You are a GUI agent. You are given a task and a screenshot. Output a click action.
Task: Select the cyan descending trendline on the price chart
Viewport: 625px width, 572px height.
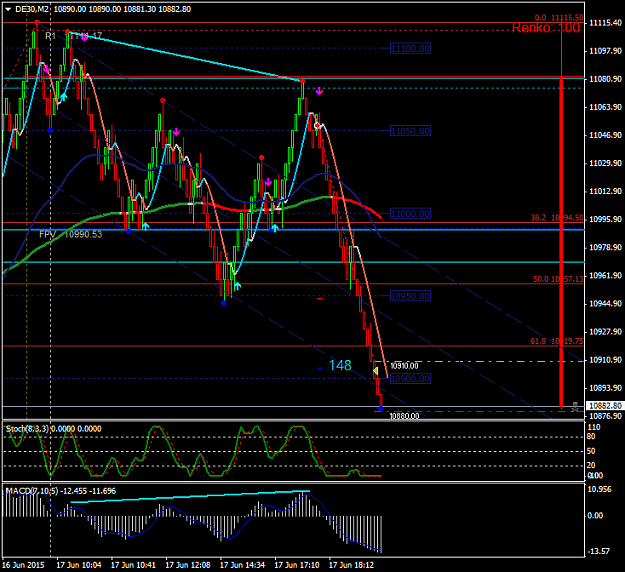[186, 56]
